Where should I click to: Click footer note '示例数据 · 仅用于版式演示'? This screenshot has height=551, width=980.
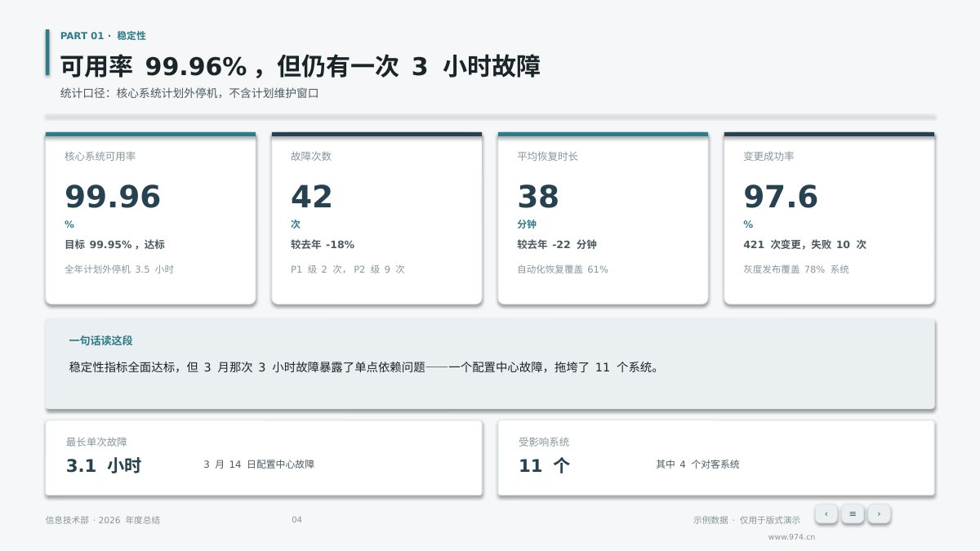[746, 520]
